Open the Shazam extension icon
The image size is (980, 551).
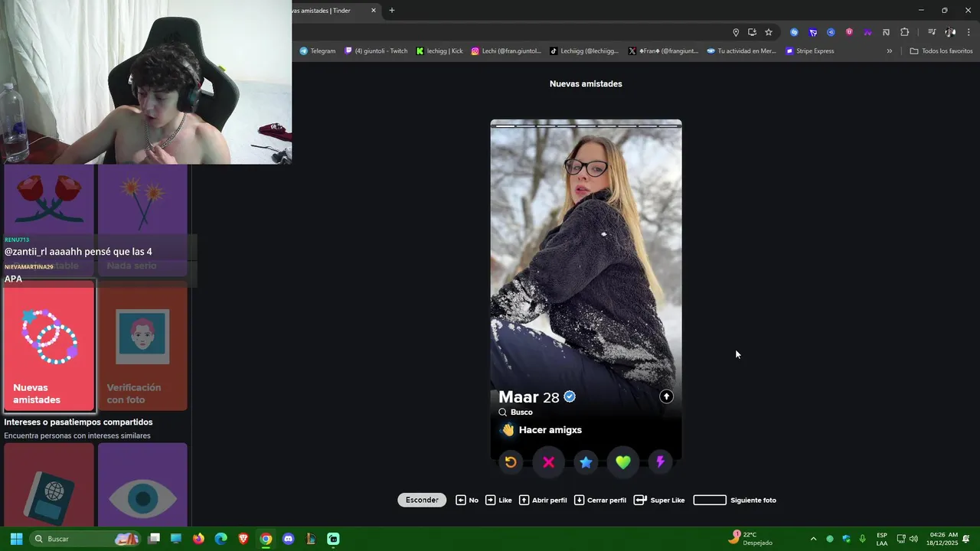pyautogui.click(x=794, y=32)
